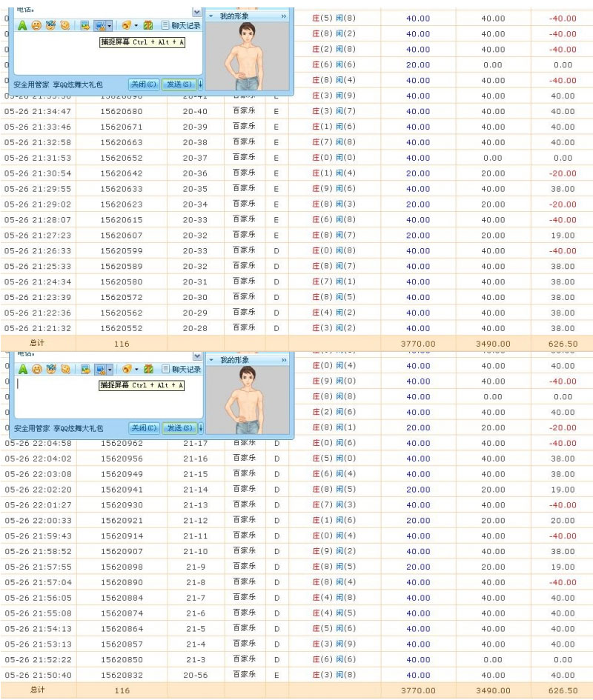Click 626.50 in the bottom totals row
This screenshot has width=593, height=700.
tap(563, 690)
